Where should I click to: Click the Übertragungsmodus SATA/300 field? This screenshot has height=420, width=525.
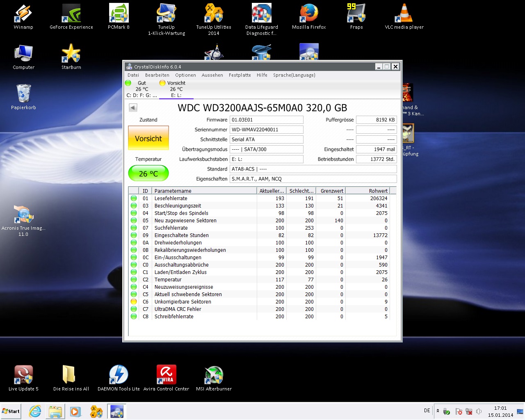(267, 149)
